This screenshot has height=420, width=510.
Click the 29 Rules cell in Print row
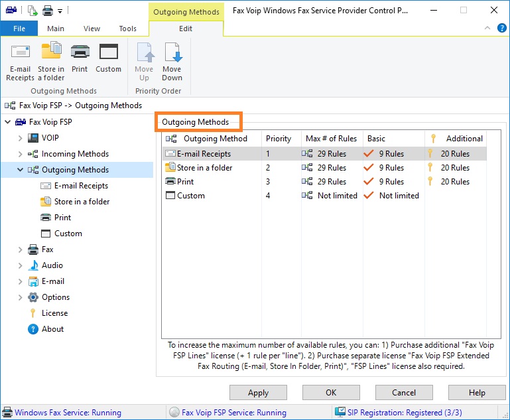(x=332, y=182)
